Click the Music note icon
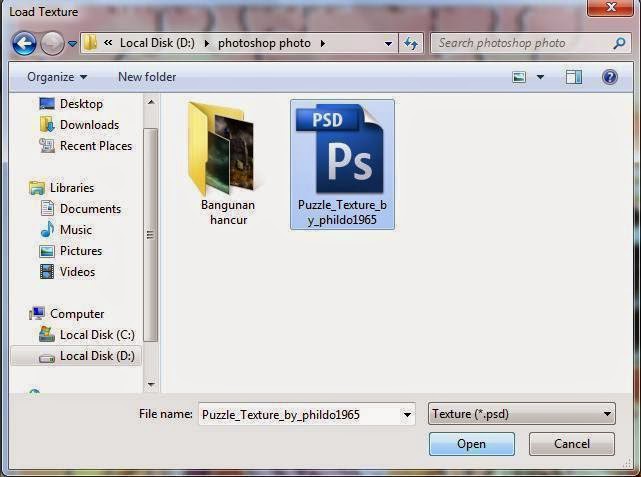The image size is (641, 477). click(x=47, y=229)
